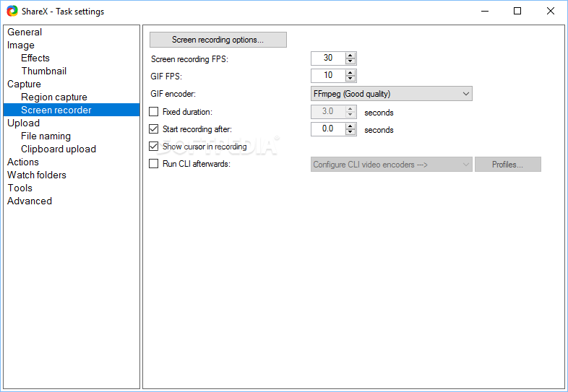The image size is (568, 392).
Task: Close the Task settings window
Action: point(550,12)
